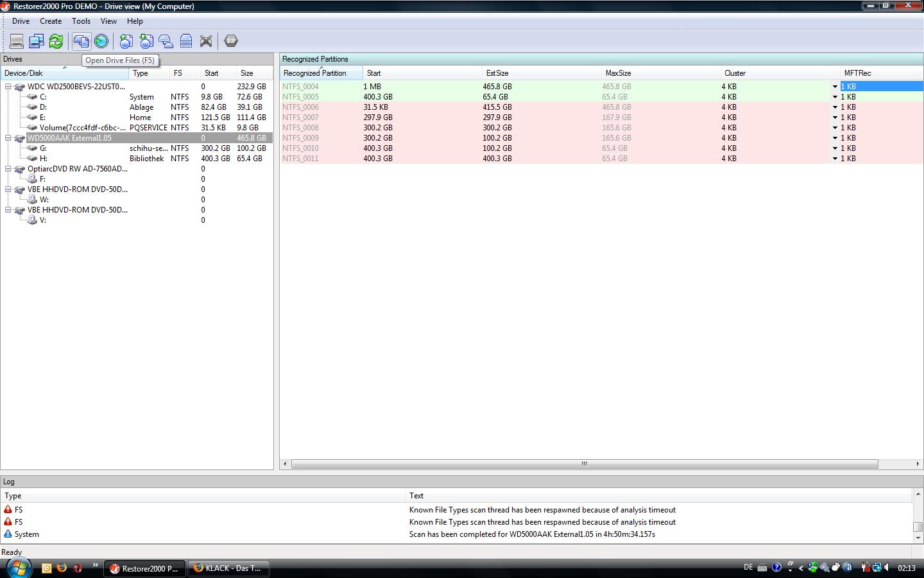
Task: Open the MFTRec dropdown for NTFS_0005
Action: 835,97
